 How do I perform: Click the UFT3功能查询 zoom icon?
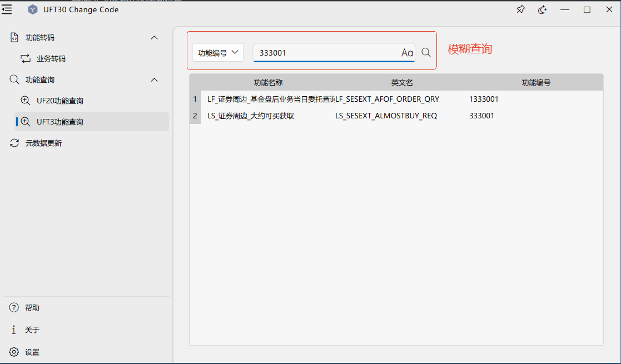(x=26, y=122)
